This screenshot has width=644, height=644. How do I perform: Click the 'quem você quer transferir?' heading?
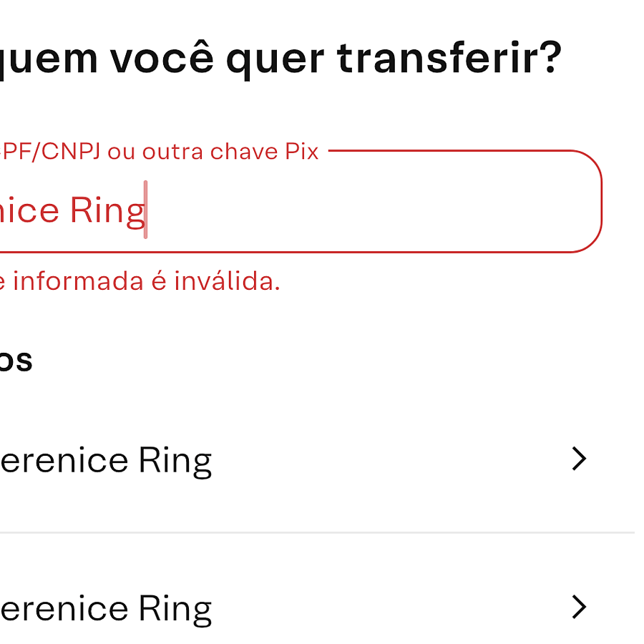280,59
